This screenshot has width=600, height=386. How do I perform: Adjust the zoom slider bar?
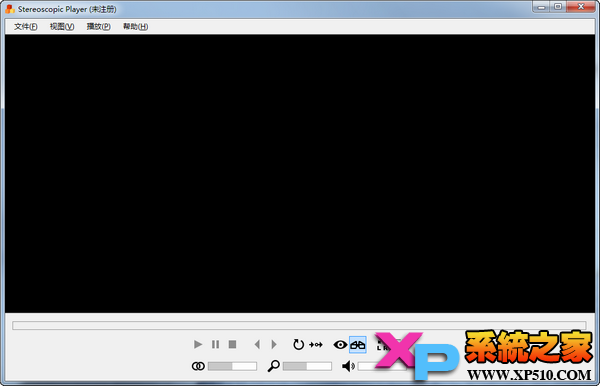(x=307, y=366)
